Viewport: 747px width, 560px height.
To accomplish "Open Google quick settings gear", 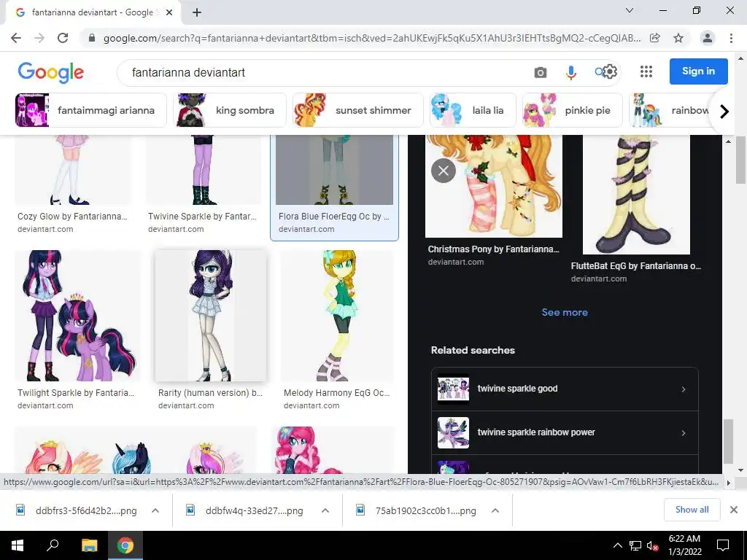I will tap(610, 72).
